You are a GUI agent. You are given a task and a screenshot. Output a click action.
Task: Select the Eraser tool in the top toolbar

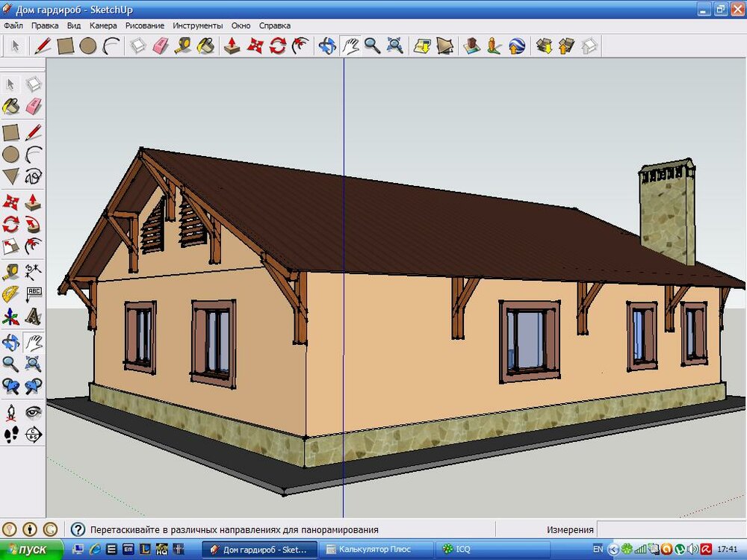point(161,46)
